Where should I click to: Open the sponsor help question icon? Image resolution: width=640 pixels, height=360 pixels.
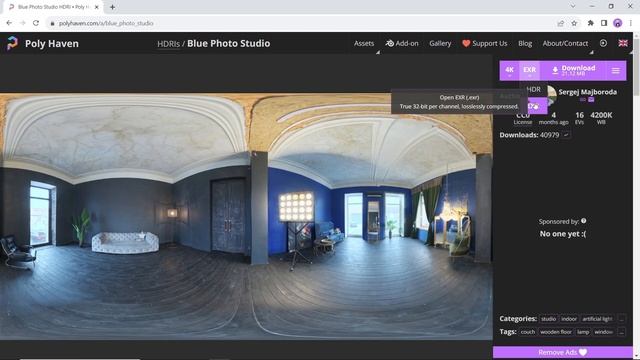tap(583, 221)
